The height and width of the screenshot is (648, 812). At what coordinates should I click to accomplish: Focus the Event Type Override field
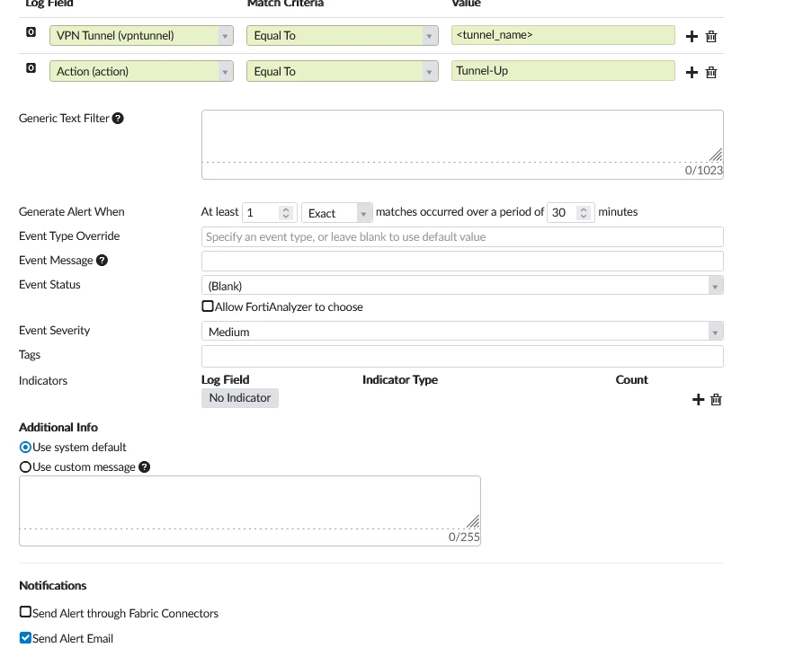click(x=462, y=237)
